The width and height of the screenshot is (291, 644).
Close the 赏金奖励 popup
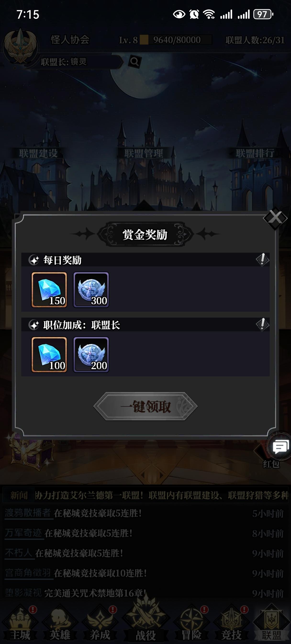click(x=275, y=218)
